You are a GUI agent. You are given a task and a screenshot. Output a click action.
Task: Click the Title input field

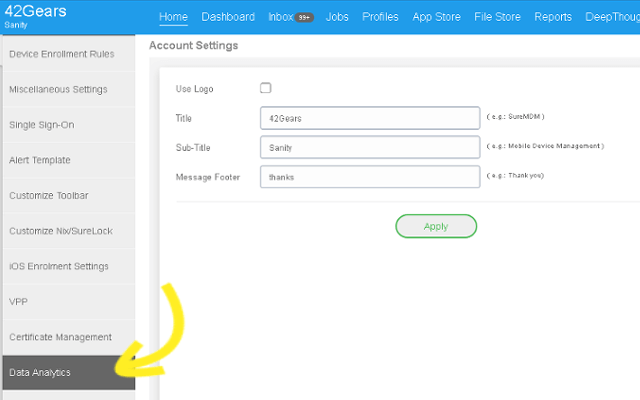tap(370, 118)
